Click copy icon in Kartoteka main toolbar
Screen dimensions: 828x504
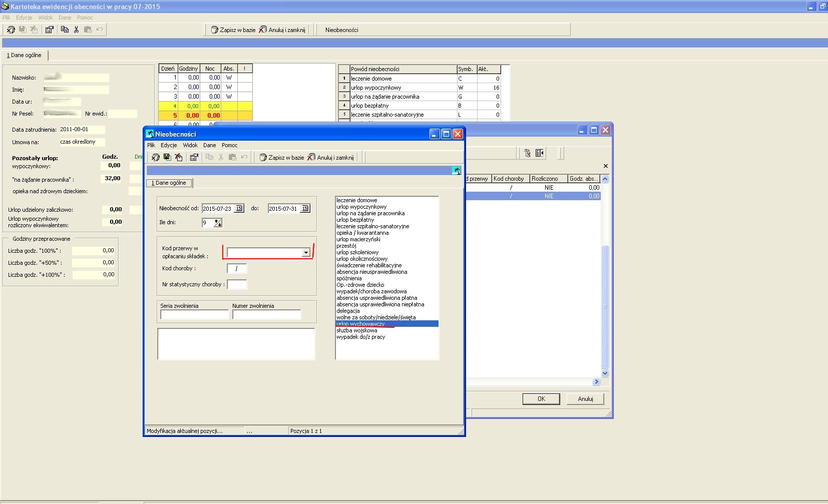[65, 30]
